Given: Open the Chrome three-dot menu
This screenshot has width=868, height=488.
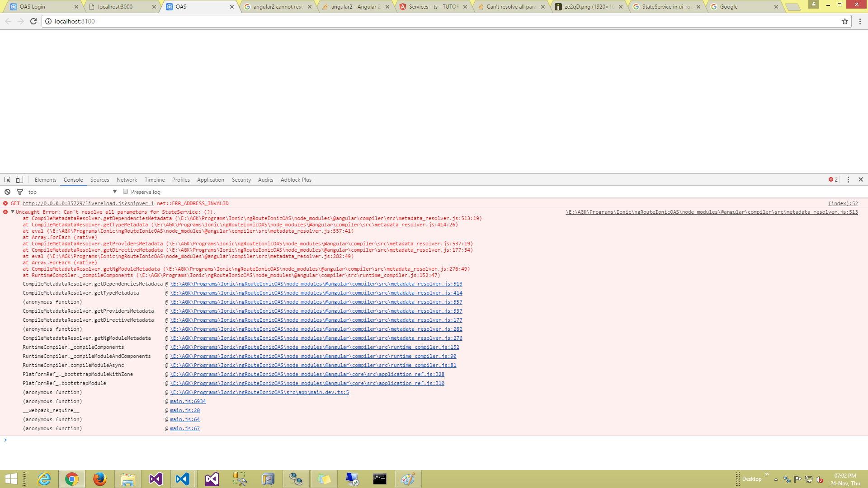Looking at the screenshot, I should coord(860,21).
